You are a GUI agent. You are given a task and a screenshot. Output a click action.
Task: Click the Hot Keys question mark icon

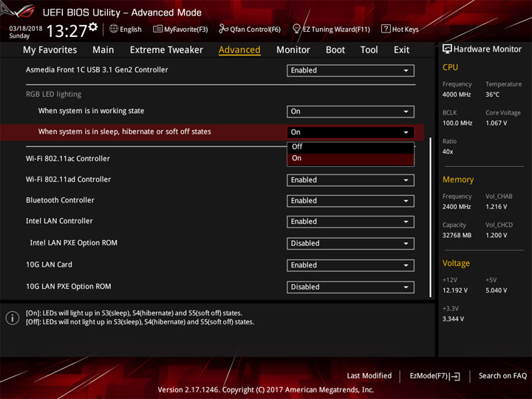pyautogui.click(x=386, y=29)
